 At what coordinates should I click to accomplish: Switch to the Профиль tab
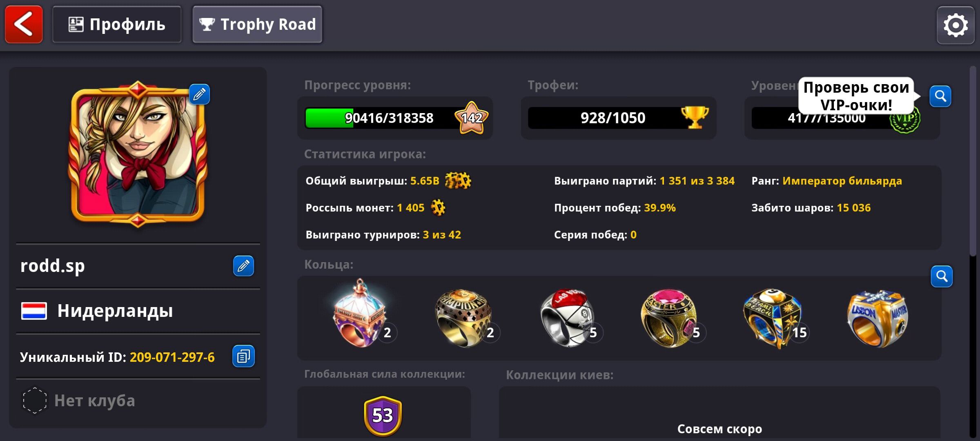(x=117, y=24)
